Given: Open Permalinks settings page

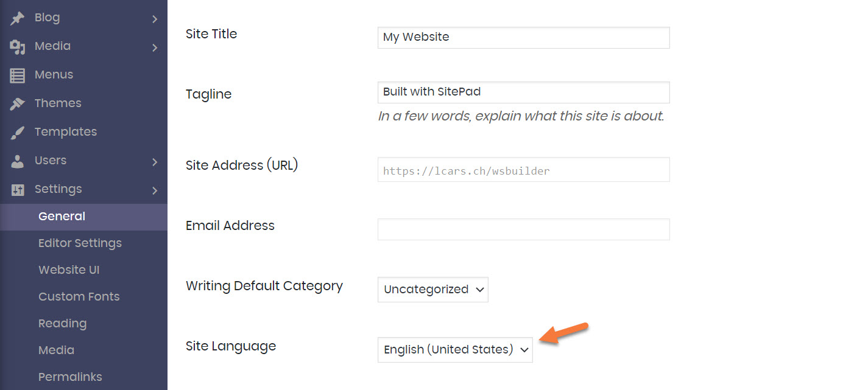Looking at the screenshot, I should click(x=70, y=377).
